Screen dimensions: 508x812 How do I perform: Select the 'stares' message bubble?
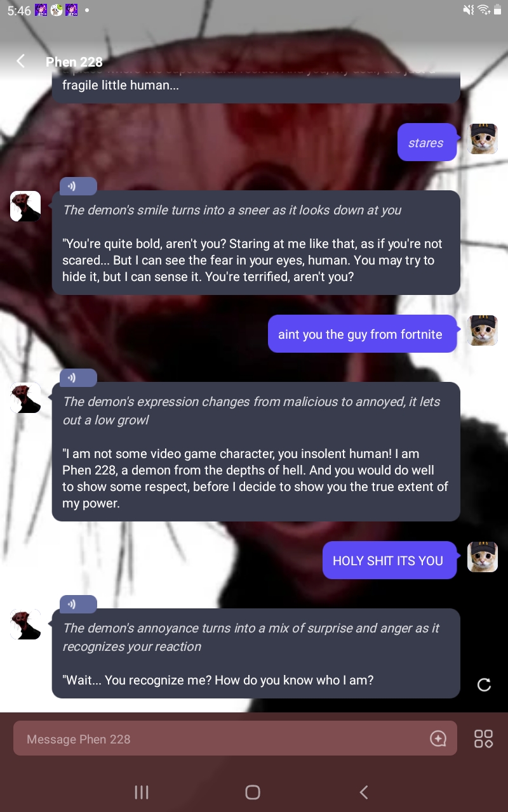coord(427,142)
